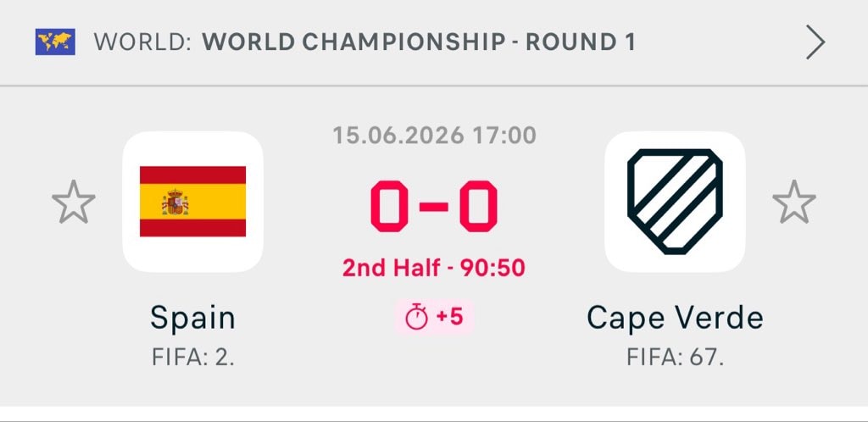
Task: Click the +5 added time badge
Action: (434, 317)
